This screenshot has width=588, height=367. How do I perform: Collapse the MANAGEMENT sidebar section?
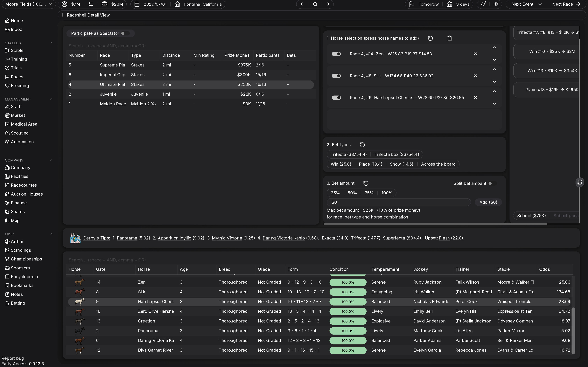pos(51,99)
